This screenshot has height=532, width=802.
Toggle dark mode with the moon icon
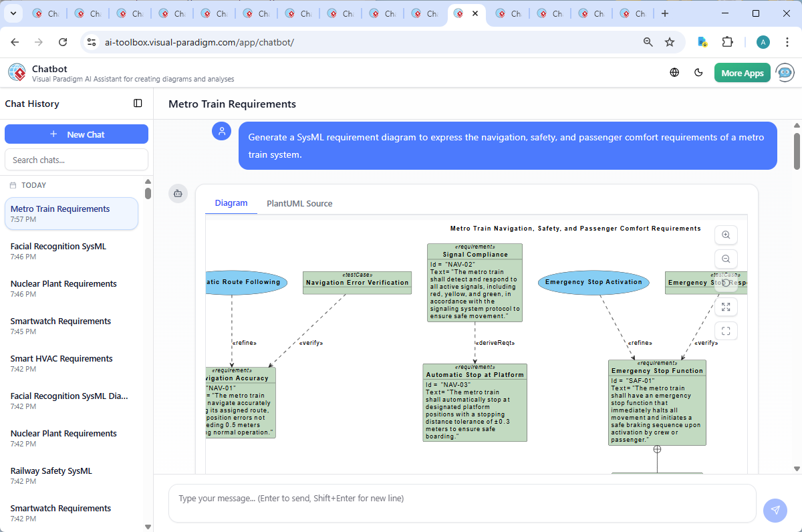click(x=698, y=73)
